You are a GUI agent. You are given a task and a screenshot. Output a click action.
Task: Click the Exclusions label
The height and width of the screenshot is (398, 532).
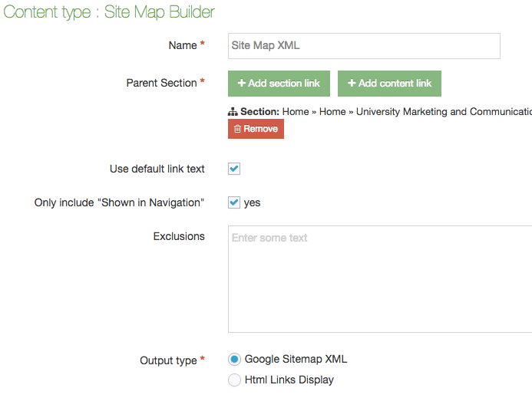click(x=179, y=236)
